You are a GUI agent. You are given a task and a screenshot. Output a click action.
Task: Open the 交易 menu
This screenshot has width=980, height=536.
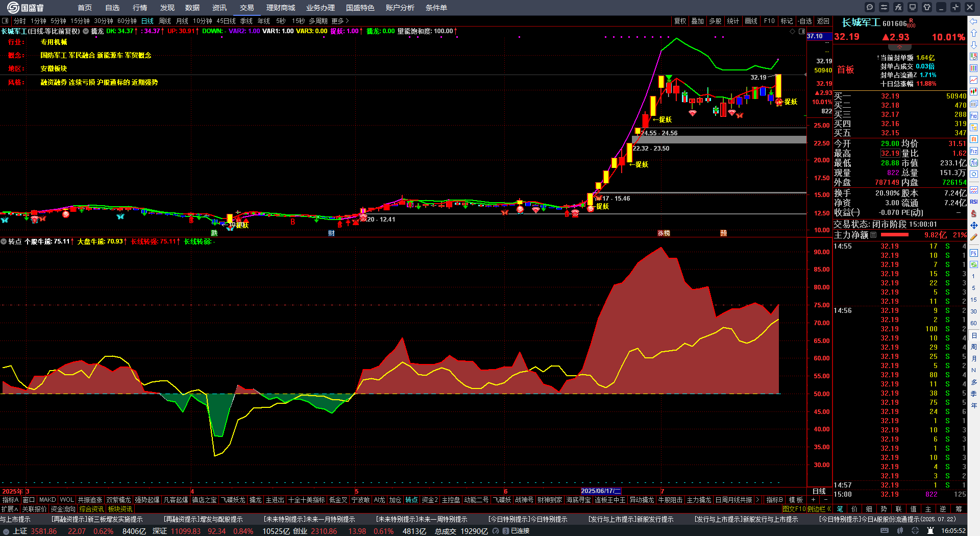[x=247, y=8]
